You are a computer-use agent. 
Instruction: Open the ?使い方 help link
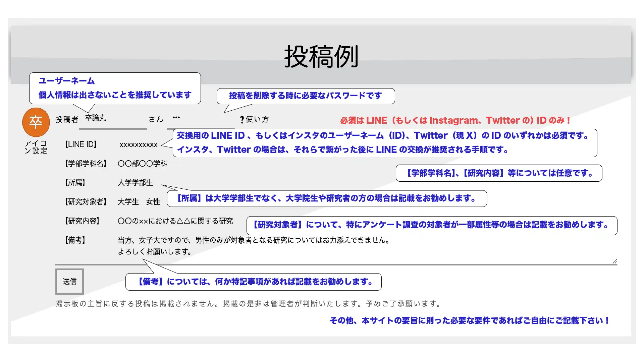click(x=254, y=119)
